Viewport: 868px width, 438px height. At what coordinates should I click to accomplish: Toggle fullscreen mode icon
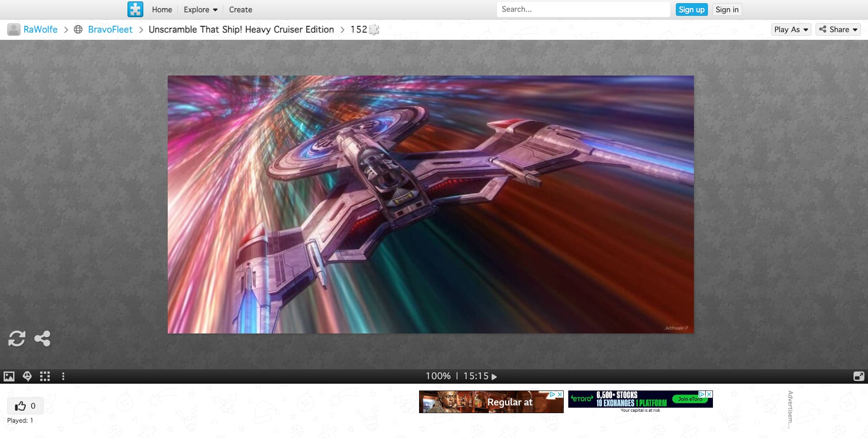(x=859, y=376)
